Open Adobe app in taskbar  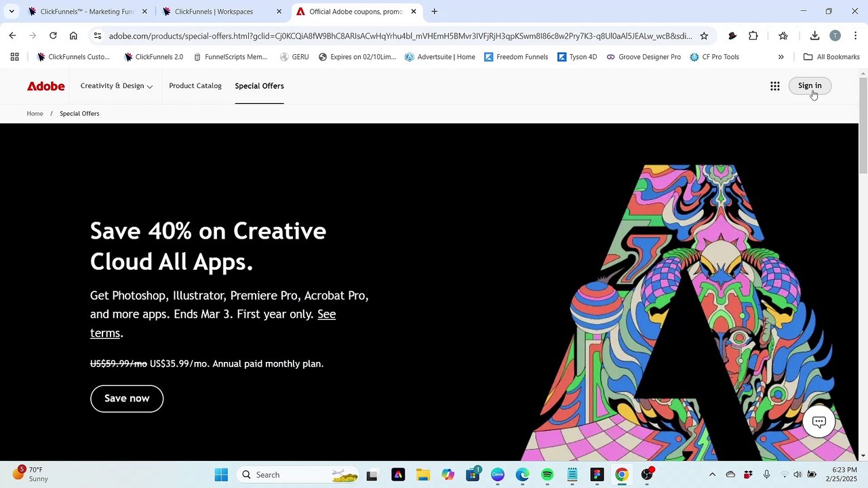(398, 474)
